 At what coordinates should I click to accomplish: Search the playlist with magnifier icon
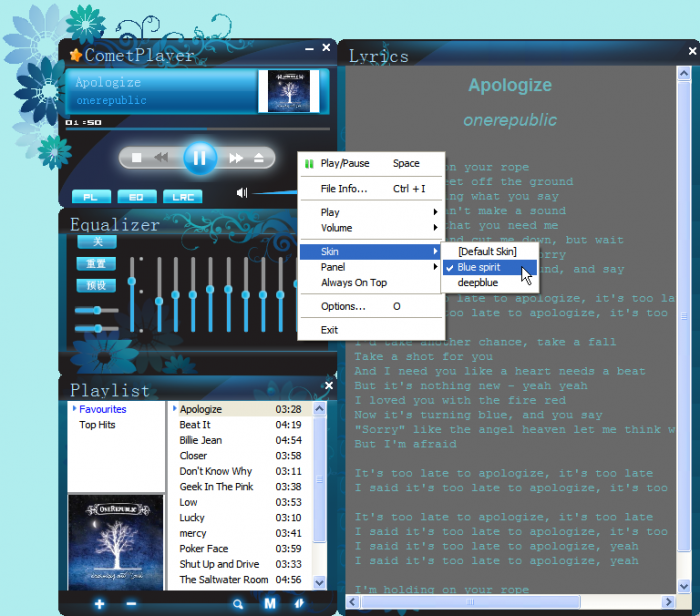(x=238, y=604)
